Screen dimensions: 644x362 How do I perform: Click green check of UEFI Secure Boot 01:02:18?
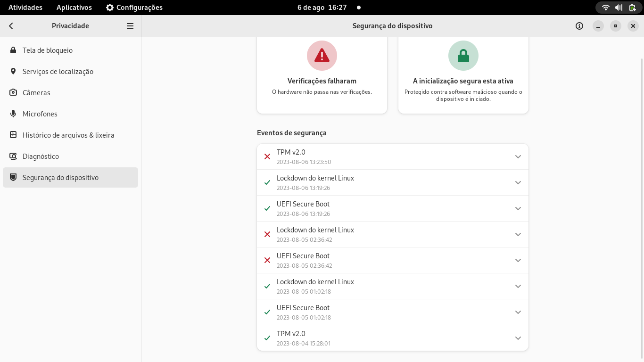pos(267,312)
